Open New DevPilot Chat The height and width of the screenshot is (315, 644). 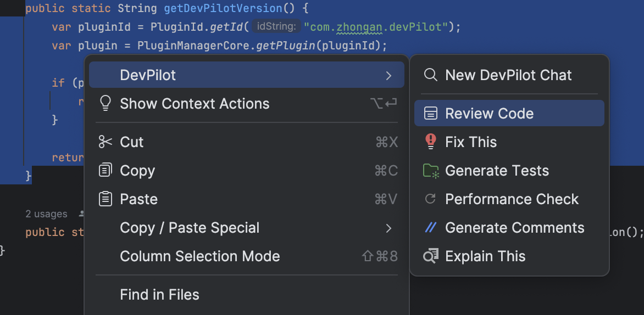coord(508,75)
